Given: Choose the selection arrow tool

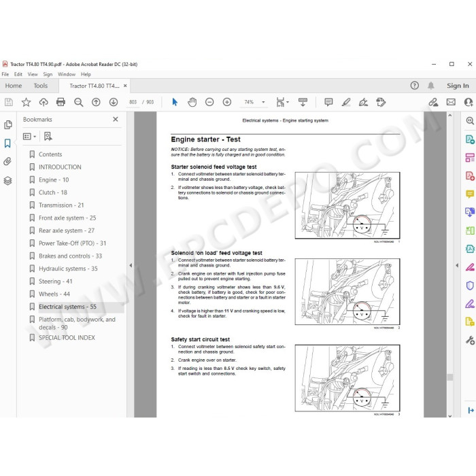Looking at the screenshot, I should click(175, 102).
